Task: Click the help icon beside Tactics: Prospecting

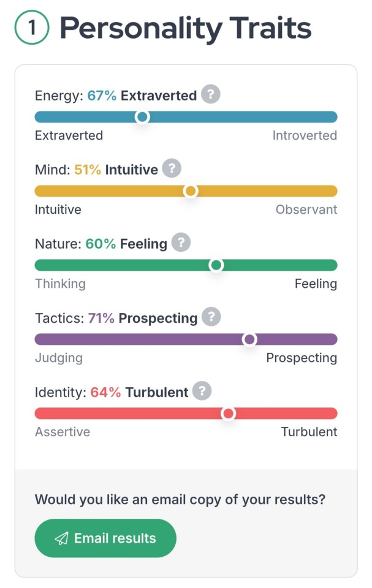Action: click(x=211, y=317)
